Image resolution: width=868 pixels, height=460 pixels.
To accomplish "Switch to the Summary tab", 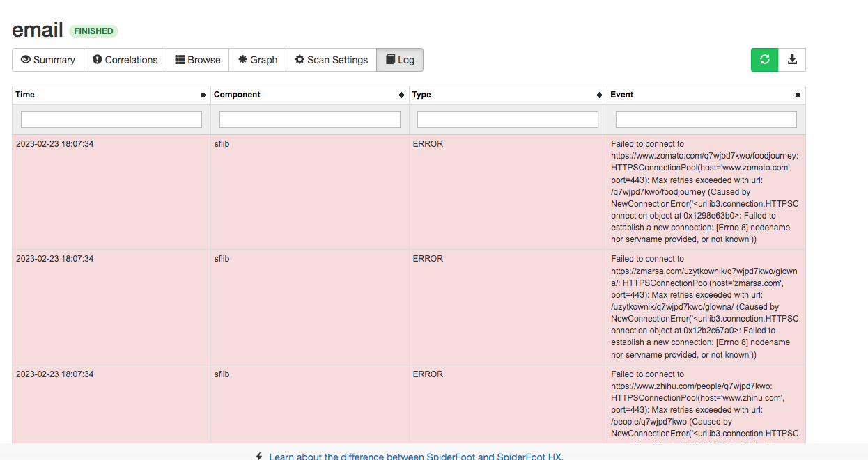I will pos(47,60).
